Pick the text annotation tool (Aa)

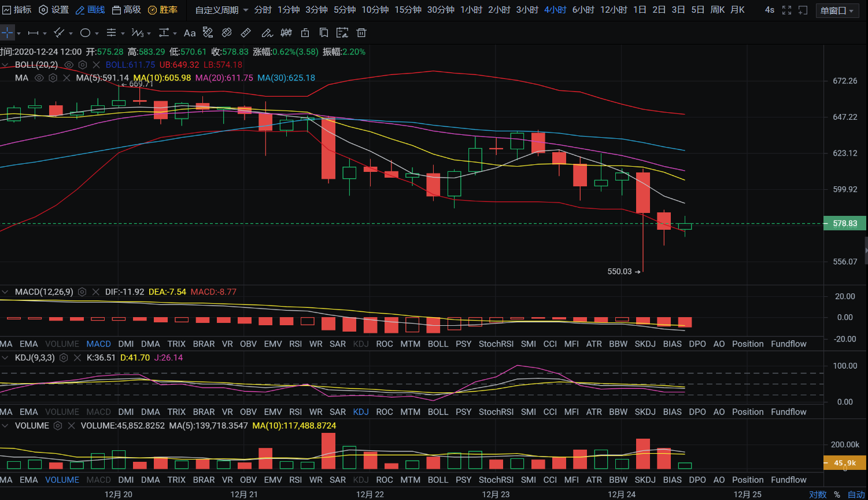190,33
